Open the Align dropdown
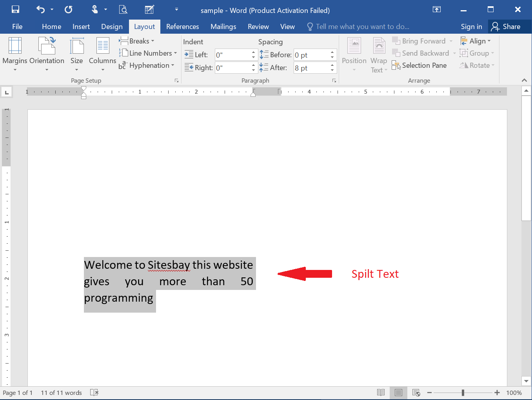Viewport: 532px width, 400px height. click(475, 41)
